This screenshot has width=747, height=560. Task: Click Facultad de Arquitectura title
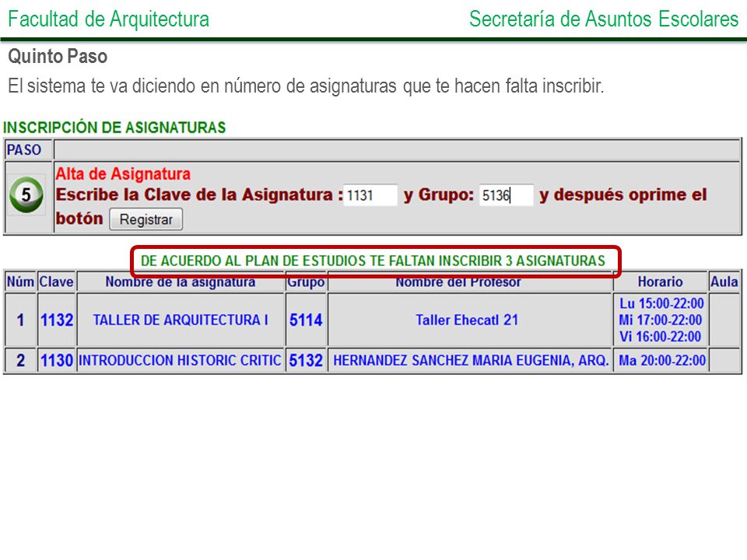point(109,19)
